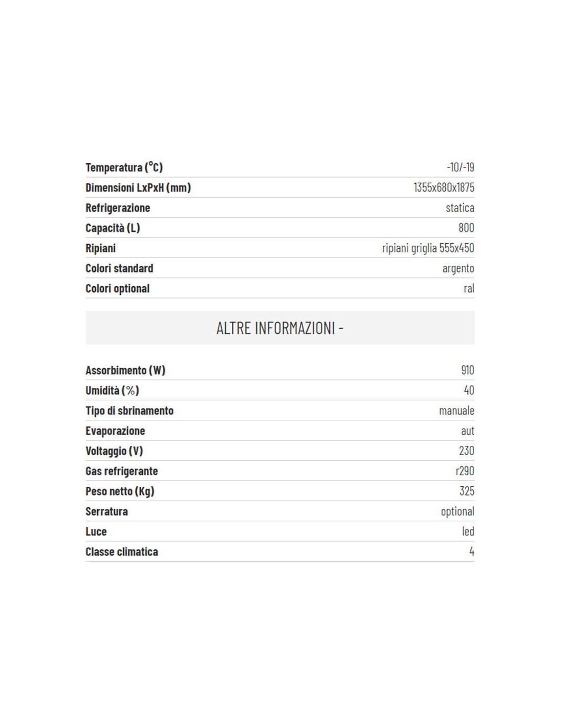This screenshot has height=728, width=563.
Task: Select the r290 refrigerant value
Action: click(x=465, y=470)
